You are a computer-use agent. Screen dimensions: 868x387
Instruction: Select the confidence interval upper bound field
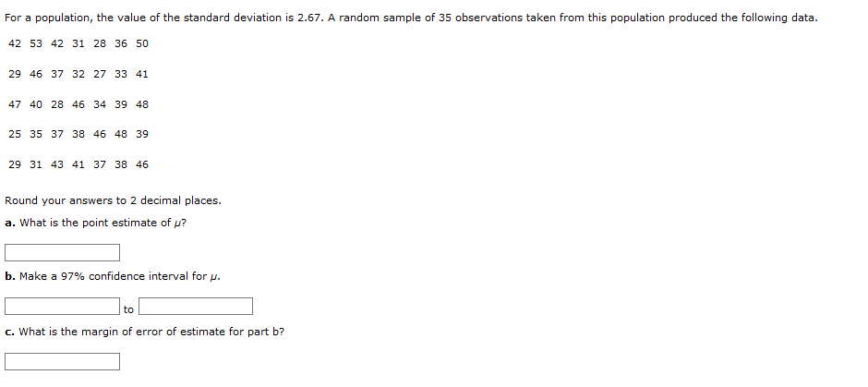click(x=196, y=306)
